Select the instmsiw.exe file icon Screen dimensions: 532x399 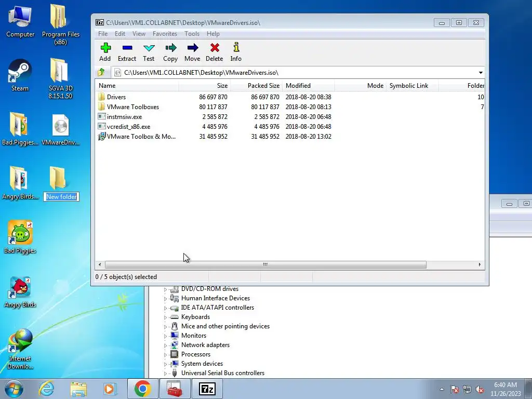tap(101, 116)
